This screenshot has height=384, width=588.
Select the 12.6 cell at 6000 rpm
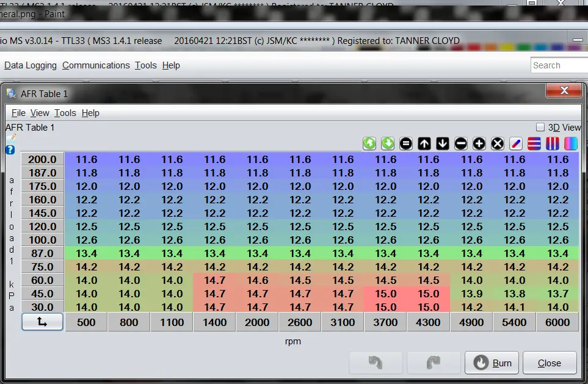point(557,240)
